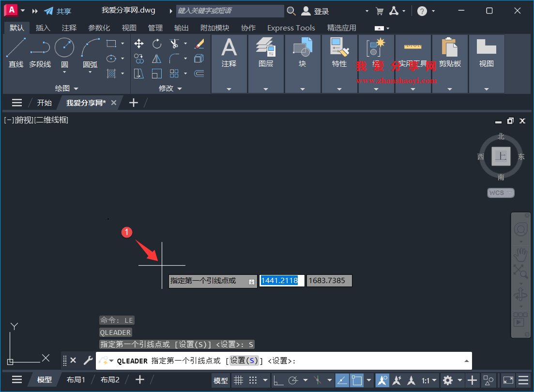
Task: Select the Mirror tool icon
Action: pyautogui.click(x=157, y=59)
